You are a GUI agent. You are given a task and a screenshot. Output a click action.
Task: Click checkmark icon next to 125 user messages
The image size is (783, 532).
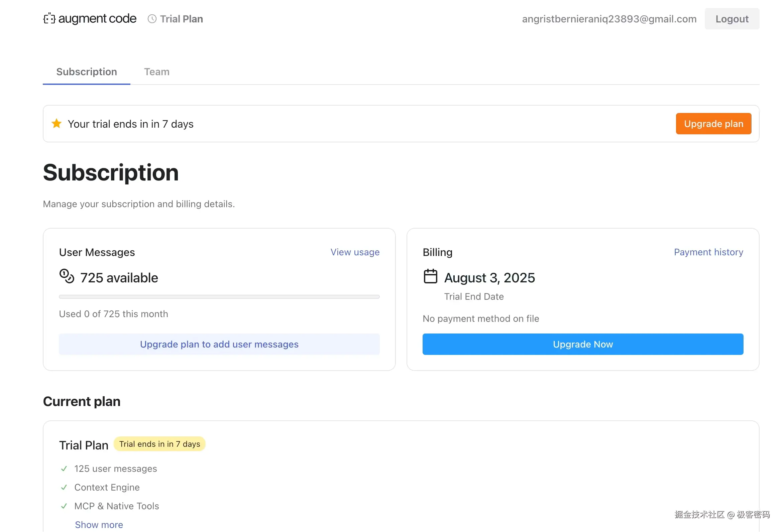tap(64, 469)
